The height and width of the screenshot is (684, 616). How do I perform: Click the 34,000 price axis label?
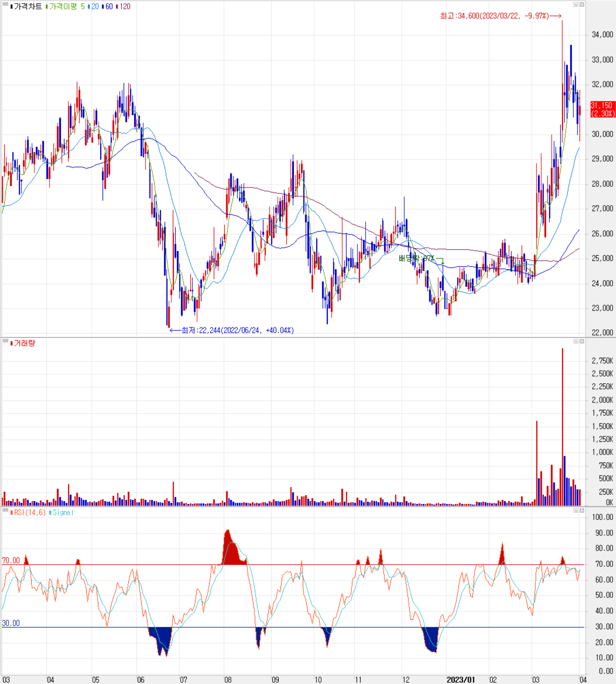[602, 35]
